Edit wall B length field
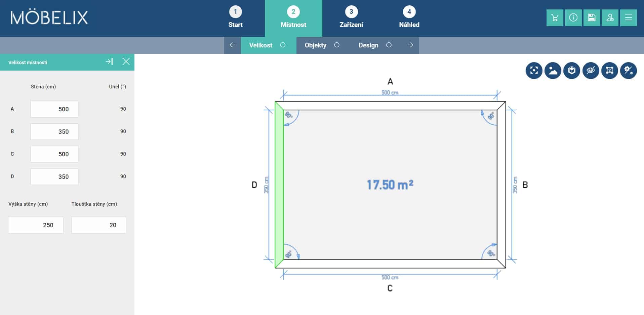Screen dimensions: 644x315 [x=54, y=131]
